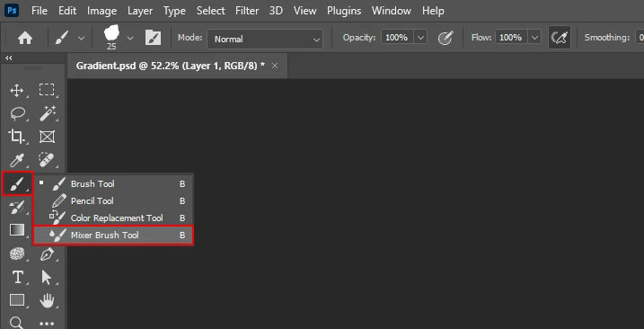Choose Pencil Tool from the flyout
This screenshot has width=644, height=329.
point(113,201)
